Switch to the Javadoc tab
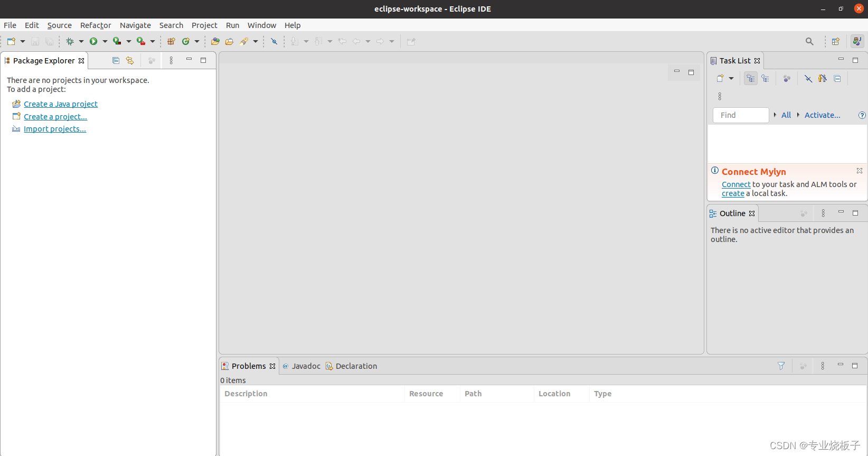868x456 pixels. click(x=301, y=366)
